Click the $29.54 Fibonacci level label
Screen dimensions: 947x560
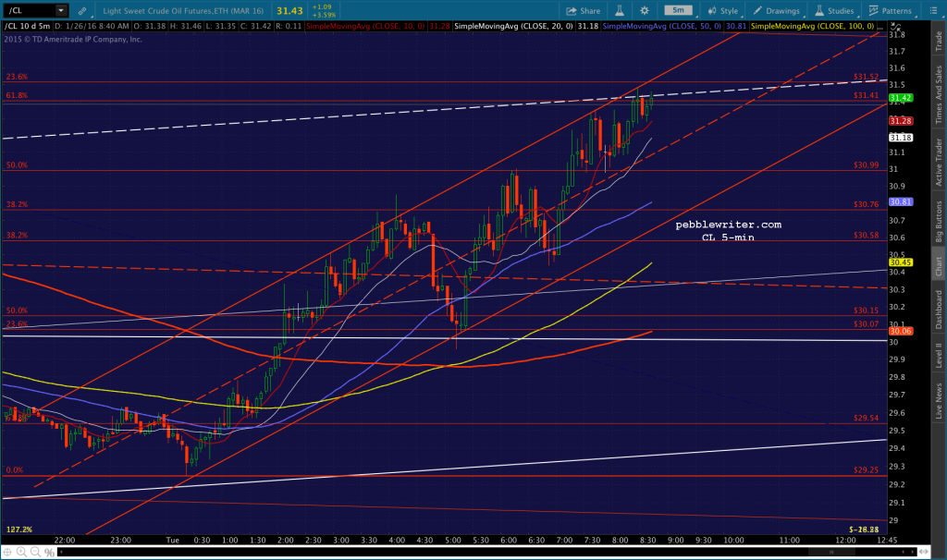tap(866, 418)
